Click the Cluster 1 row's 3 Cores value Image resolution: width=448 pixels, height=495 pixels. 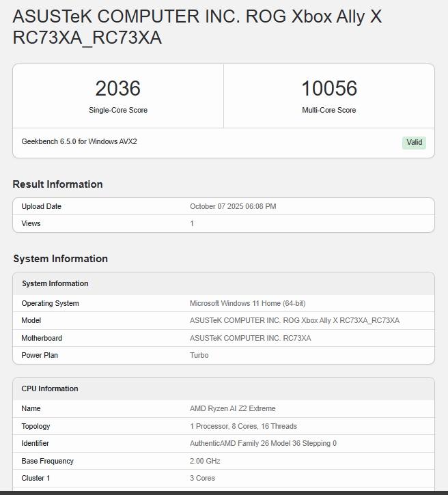pyautogui.click(x=201, y=478)
